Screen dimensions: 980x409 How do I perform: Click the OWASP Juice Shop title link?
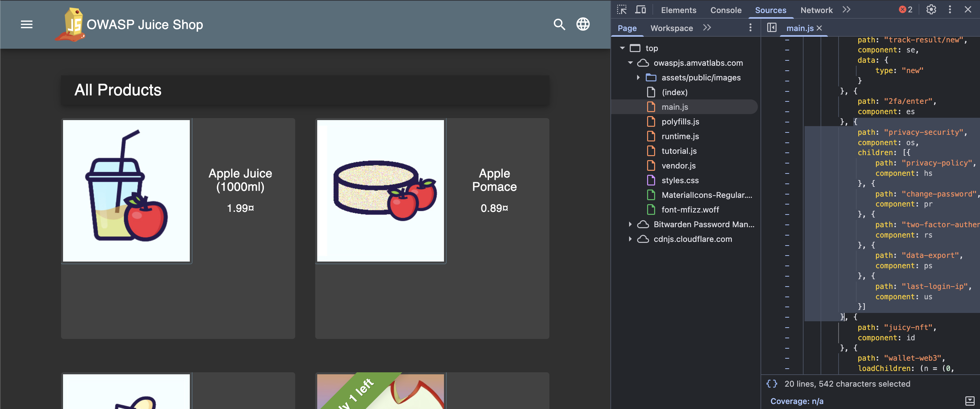144,25
